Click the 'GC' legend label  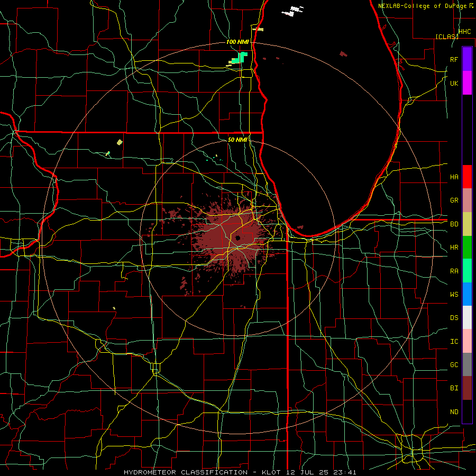[x=454, y=364]
